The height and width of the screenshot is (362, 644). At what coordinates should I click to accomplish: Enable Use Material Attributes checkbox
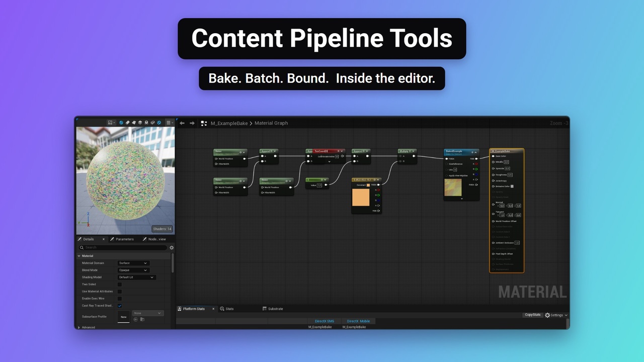coord(120,292)
